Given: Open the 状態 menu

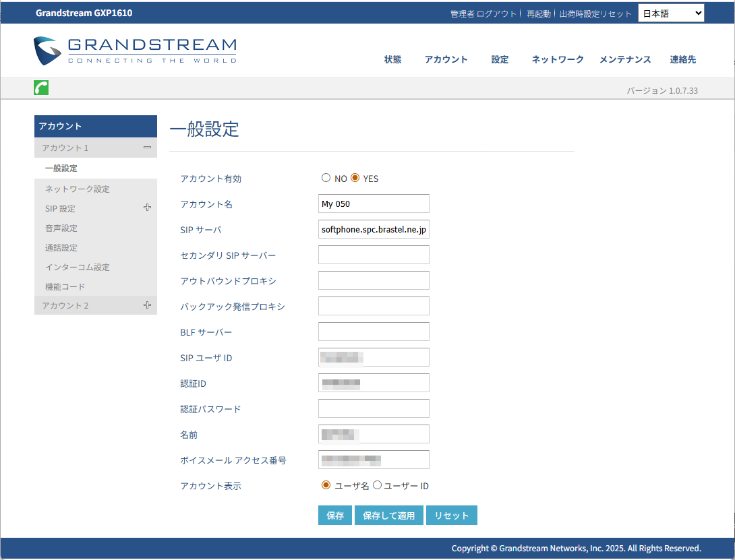Looking at the screenshot, I should pos(392,59).
